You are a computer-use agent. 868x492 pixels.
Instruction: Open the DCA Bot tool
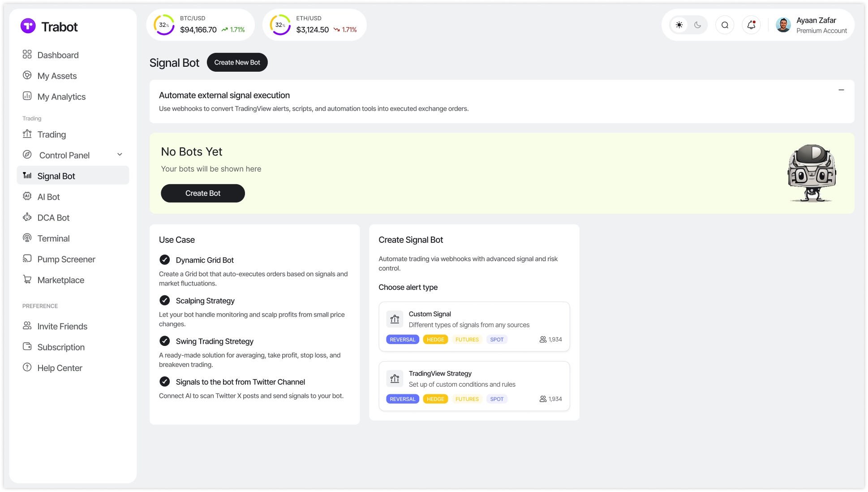click(x=54, y=217)
